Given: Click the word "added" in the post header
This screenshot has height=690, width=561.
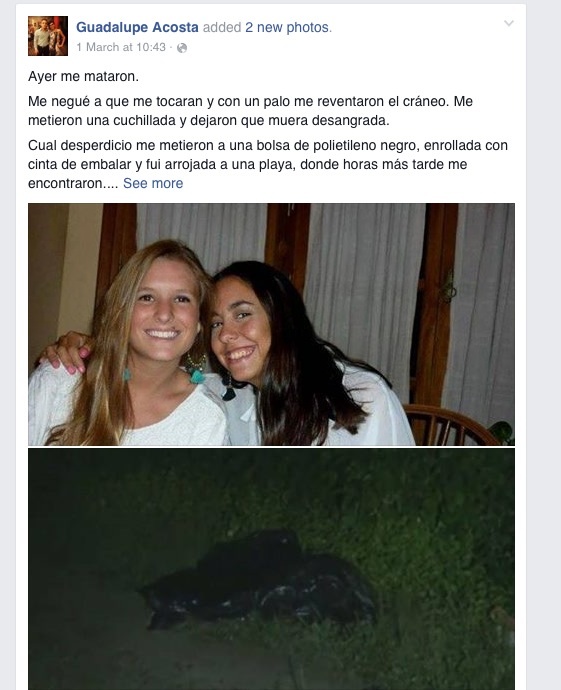Looking at the screenshot, I should (222, 27).
